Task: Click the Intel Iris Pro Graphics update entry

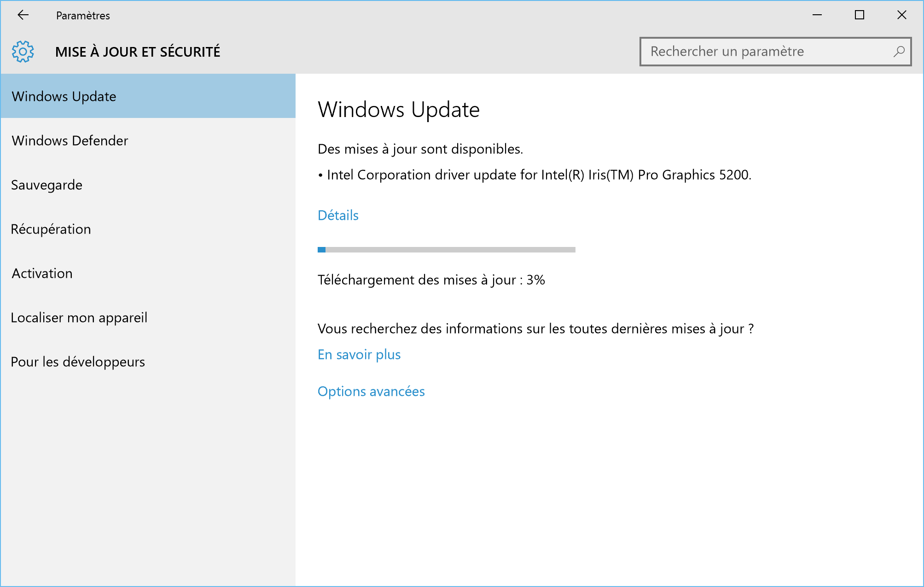Action: (535, 175)
